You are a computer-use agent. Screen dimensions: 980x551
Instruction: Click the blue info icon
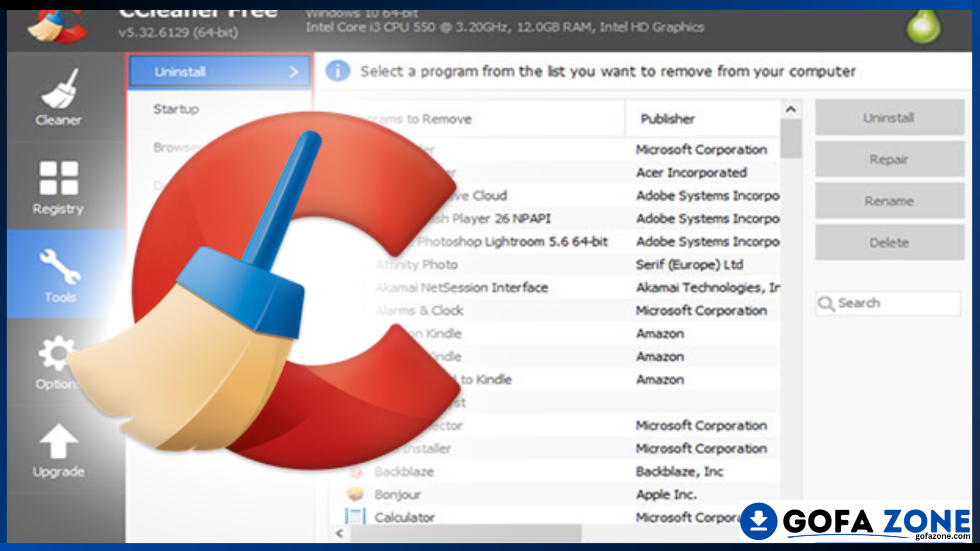[x=338, y=71]
